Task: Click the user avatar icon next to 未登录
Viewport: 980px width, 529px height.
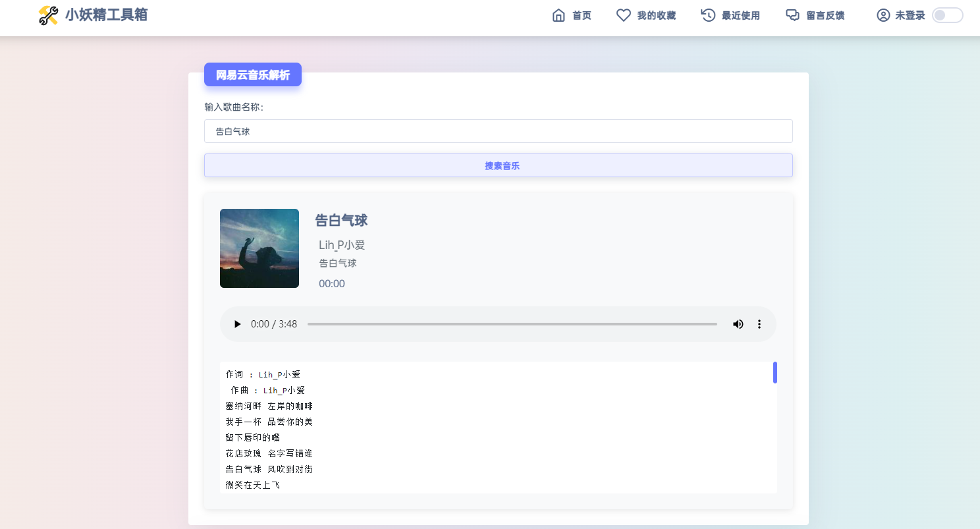Action: [x=883, y=15]
